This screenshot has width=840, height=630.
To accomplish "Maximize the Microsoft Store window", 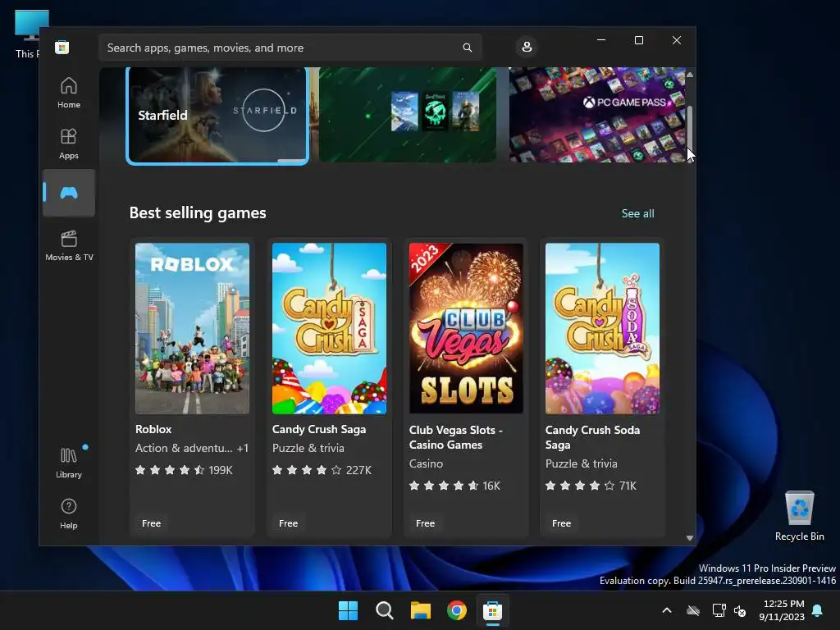I will click(x=638, y=40).
